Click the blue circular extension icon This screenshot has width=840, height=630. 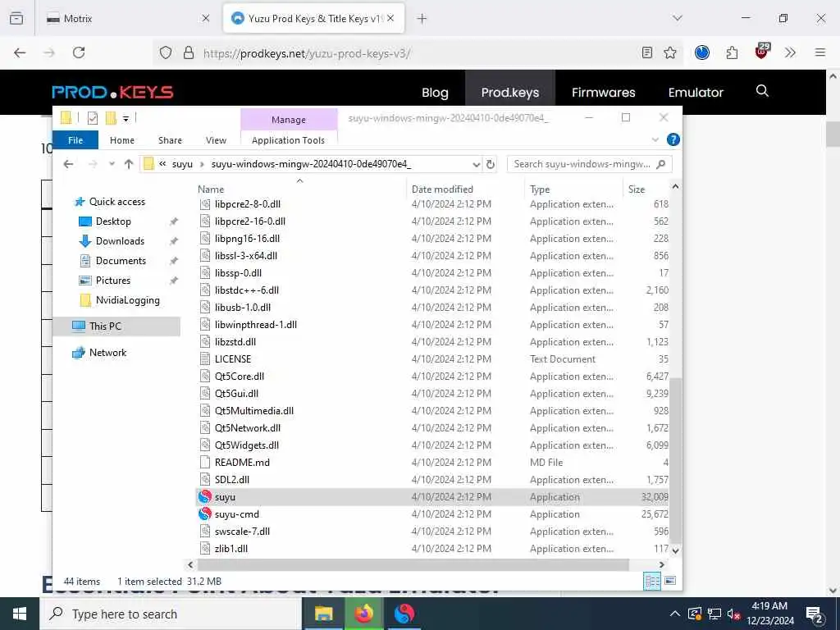(702, 52)
